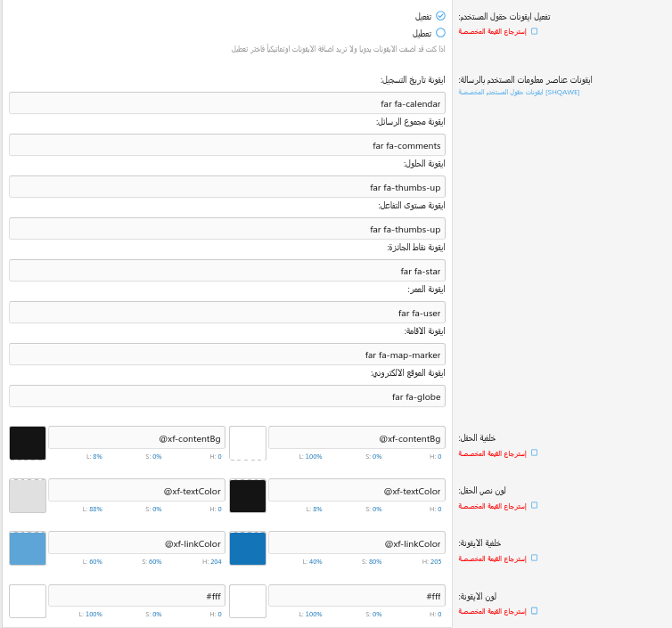
Task: Tick revert checkbox under خلفية الحقل
Action: point(534,453)
